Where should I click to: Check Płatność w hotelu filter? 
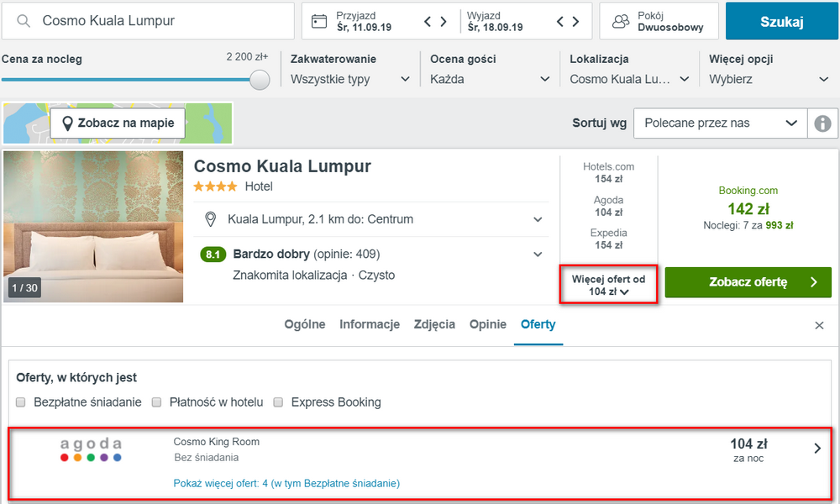(156, 402)
